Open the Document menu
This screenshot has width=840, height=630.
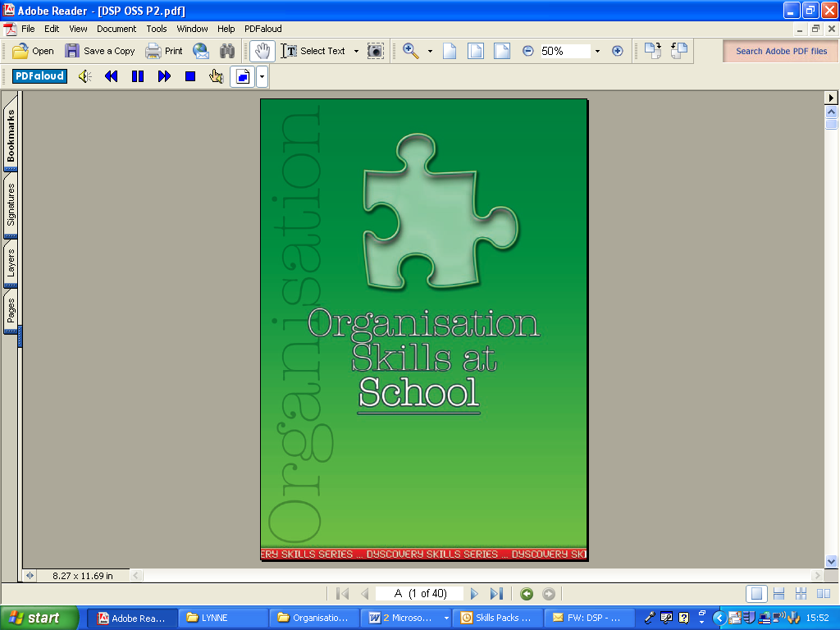pos(116,29)
